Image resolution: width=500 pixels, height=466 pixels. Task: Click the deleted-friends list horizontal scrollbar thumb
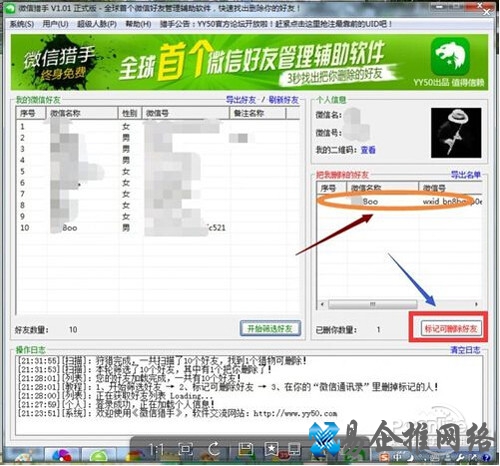pos(373,304)
